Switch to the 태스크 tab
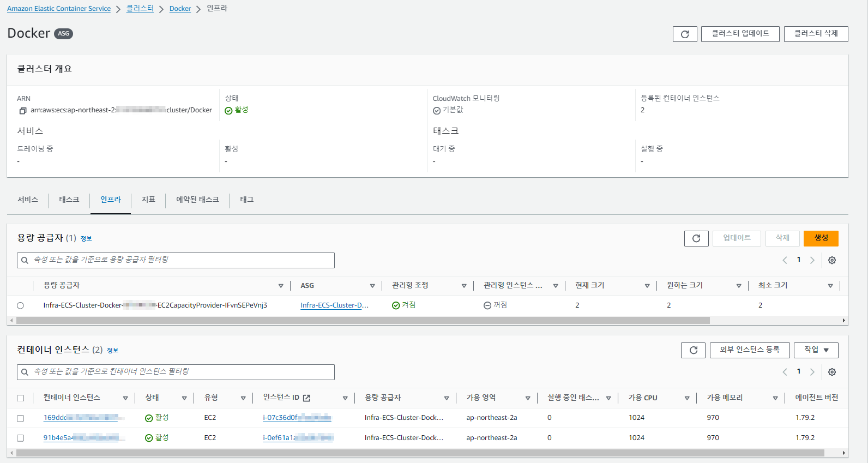This screenshot has height=463, width=868. point(69,200)
